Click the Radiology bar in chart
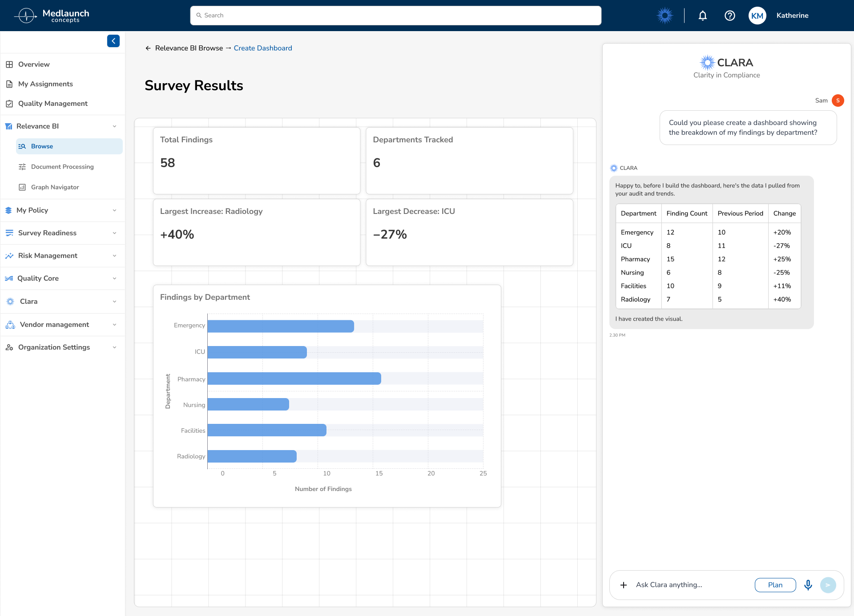 252,456
